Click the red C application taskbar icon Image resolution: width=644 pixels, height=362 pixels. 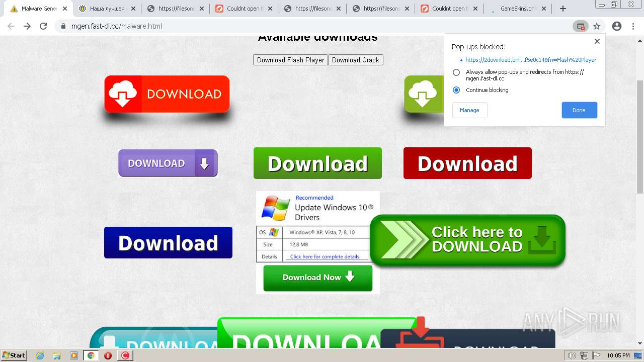tap(125, 355)
